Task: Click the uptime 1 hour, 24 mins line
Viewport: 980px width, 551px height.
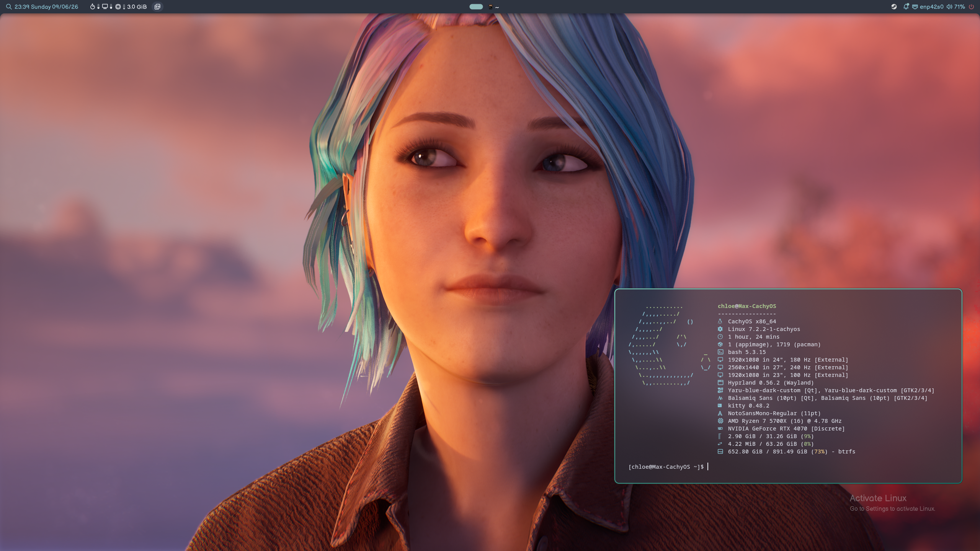Action: [x=753, y=337]
